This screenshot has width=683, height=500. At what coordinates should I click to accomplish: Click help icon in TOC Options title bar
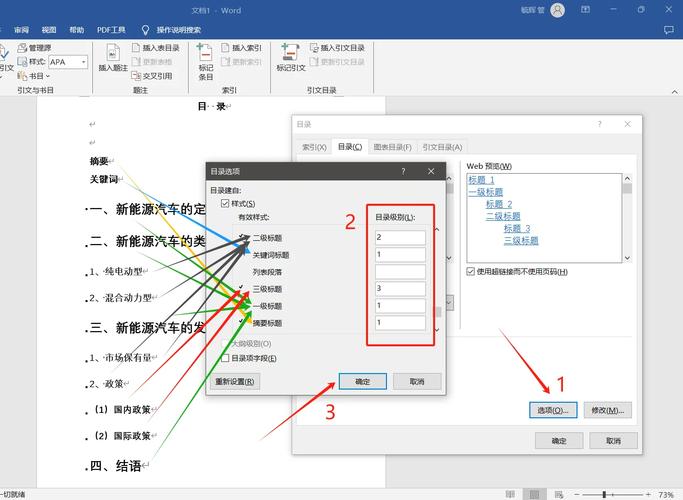pos(403,172)
